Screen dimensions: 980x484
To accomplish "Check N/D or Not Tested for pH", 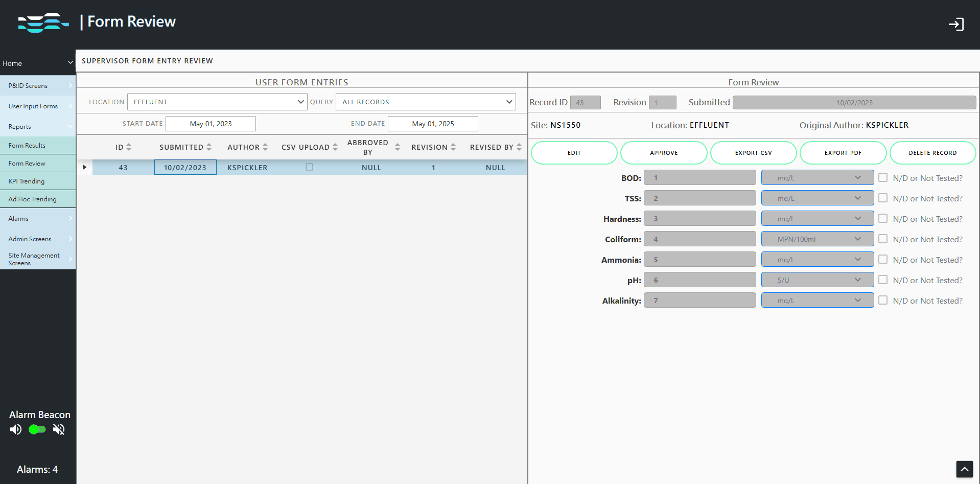I will 882,280.
